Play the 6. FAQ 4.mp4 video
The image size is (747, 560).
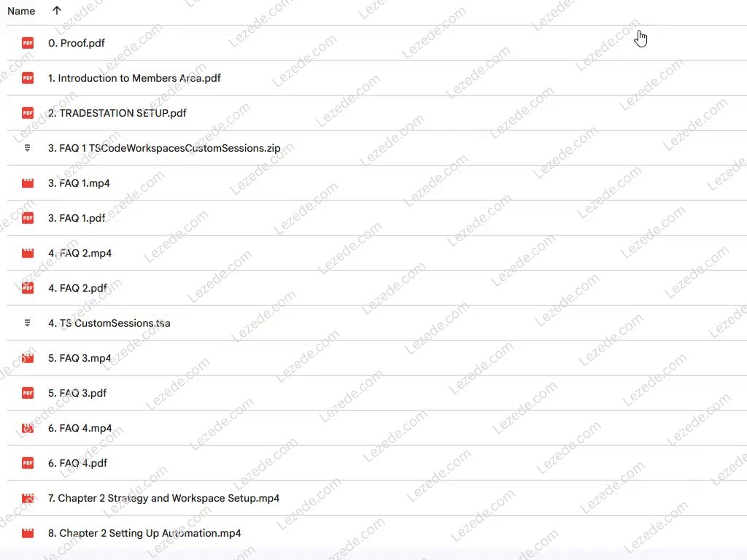(80, 428)
